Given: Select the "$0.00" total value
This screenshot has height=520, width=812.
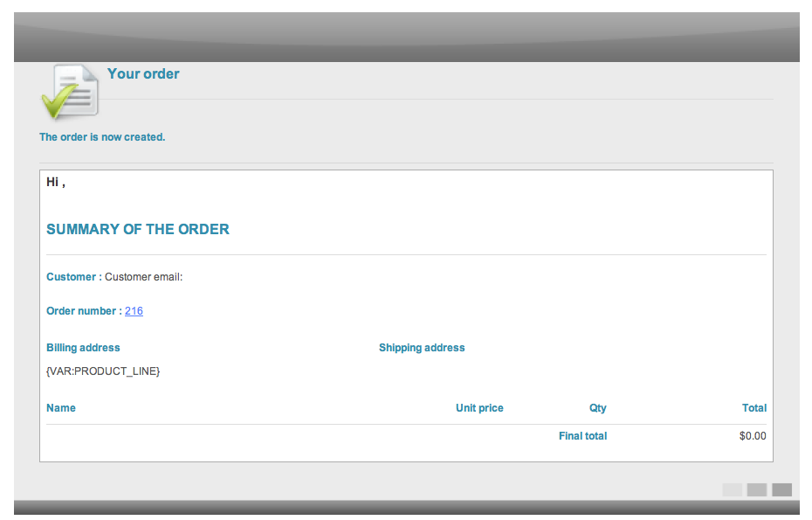Looking at the screenshot, I should coord(753,436).
